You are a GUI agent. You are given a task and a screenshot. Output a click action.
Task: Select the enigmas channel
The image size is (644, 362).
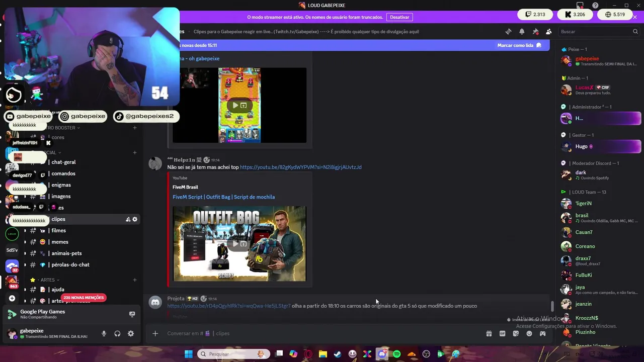pos(82,185)
